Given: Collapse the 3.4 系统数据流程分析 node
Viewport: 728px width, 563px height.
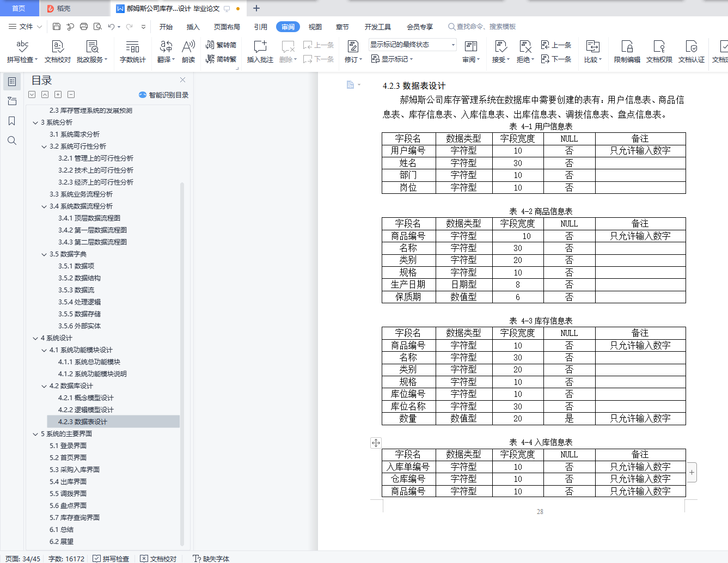Looking at the screenshot, I should click(44, 206).
